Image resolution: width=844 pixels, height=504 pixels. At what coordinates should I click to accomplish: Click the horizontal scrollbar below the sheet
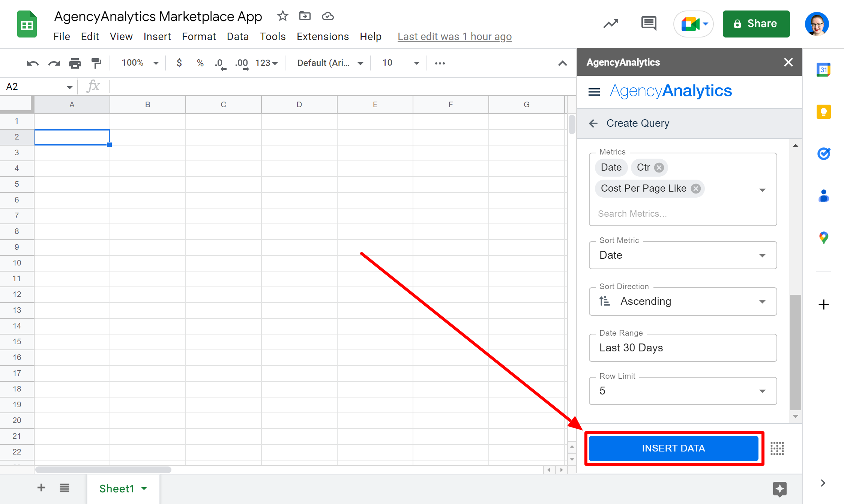pos(104,469)
